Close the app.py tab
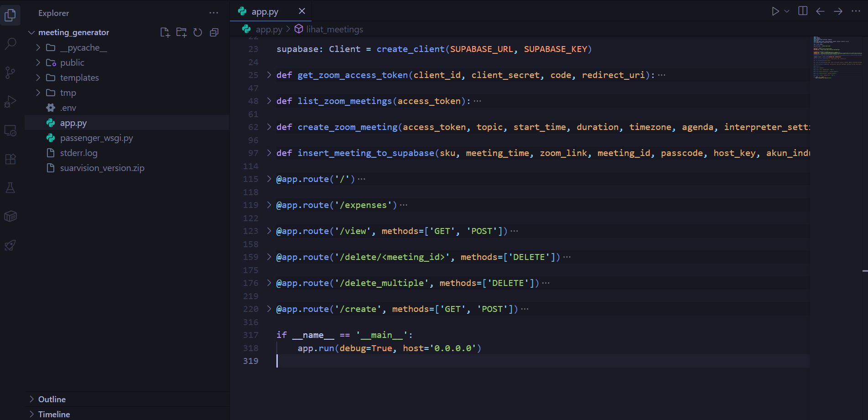Screen dimensions: 868x420 (x=302, y=11)
